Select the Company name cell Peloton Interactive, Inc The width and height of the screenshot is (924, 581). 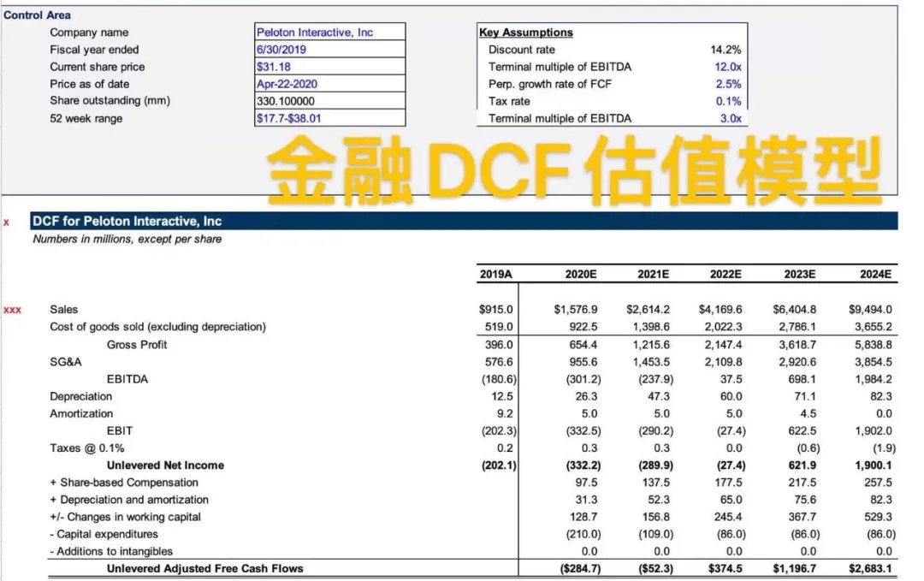(329, 32)
